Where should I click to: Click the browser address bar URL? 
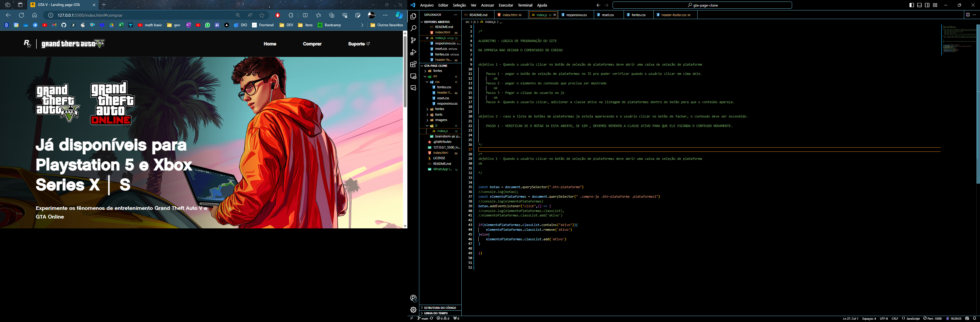90,15
